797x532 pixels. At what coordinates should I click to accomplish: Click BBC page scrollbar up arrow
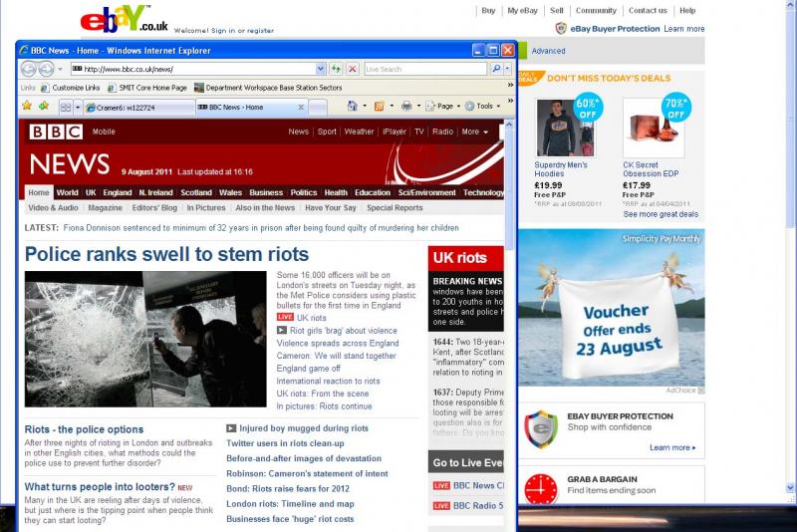(510, 124)
